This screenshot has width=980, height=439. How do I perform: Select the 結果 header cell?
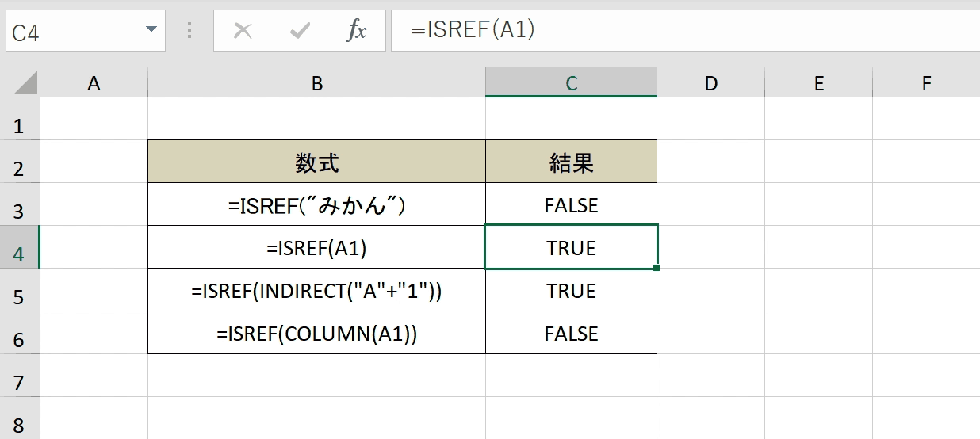coord(571,162)
